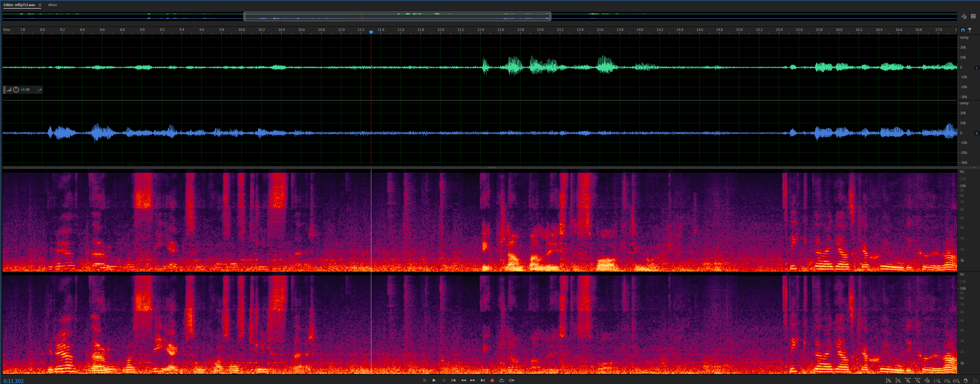This screenshot has width=980, height=384.
Task: Adjust the +0 dB volume knob
Action: [16, 90]
